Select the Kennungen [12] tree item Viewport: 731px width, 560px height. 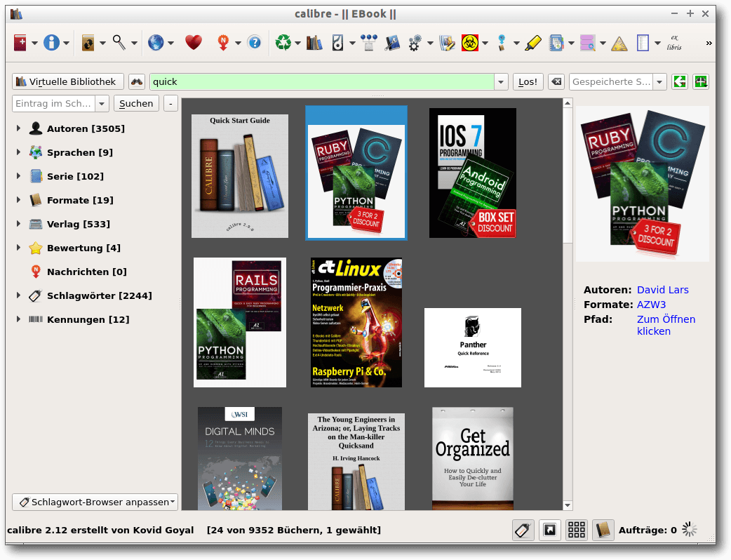click(88, 319)
